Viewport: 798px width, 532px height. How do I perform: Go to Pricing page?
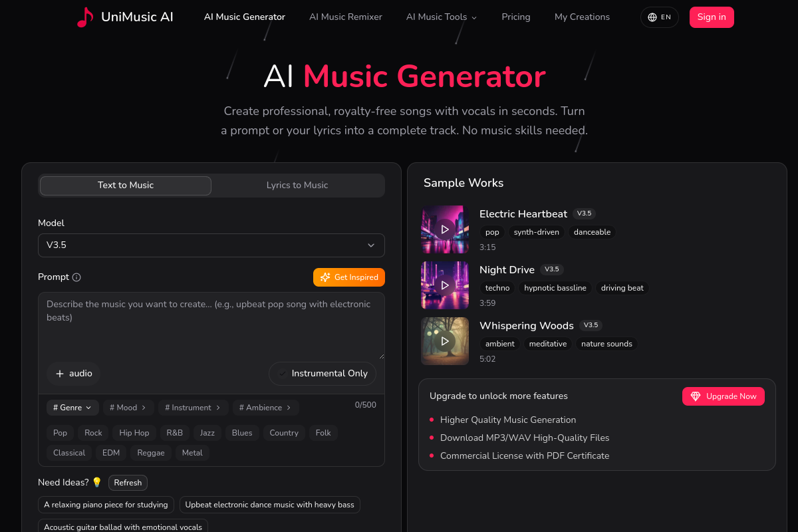(516, 17)
